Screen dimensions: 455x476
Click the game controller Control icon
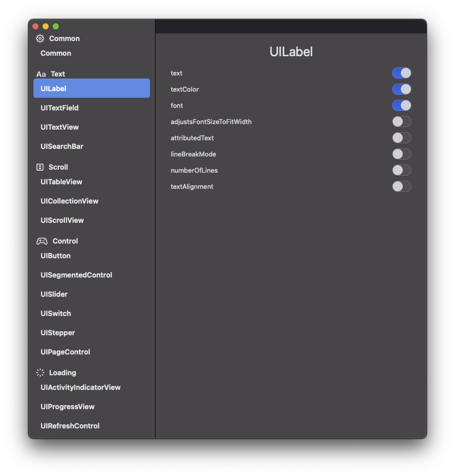pos(42,241)
